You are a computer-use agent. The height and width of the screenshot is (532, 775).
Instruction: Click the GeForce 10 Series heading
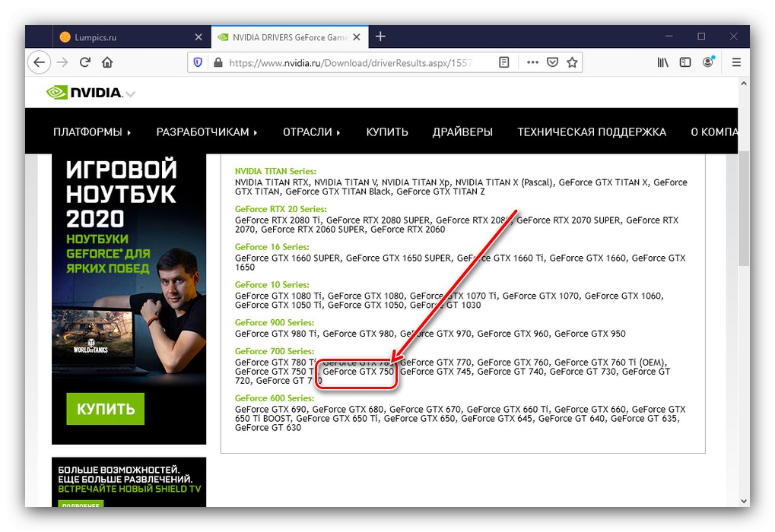(x=272, y=284)
